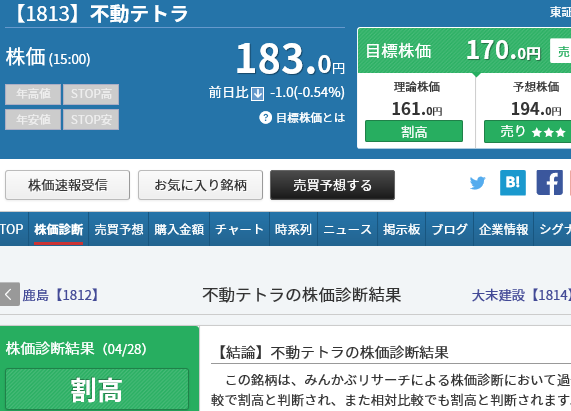This screenshot has height=411, width=571.
Task: Switch to チャート tab
Action: click(x=239, y=229)
